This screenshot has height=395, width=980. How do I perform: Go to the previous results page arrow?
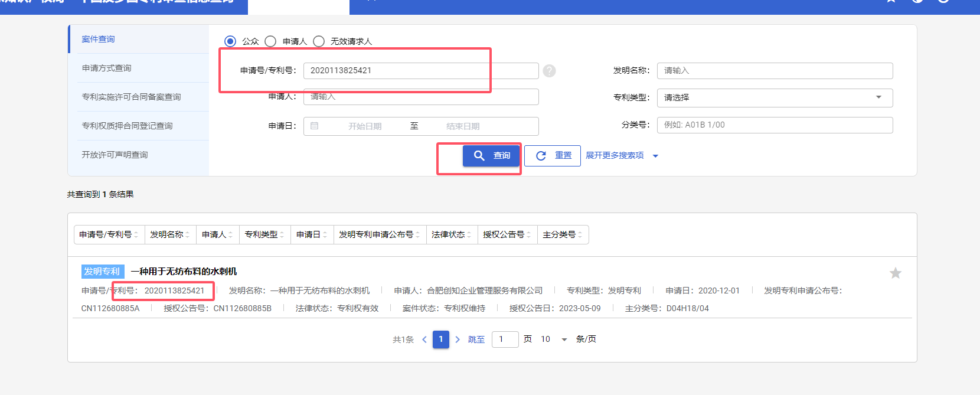tap(424, 339)
